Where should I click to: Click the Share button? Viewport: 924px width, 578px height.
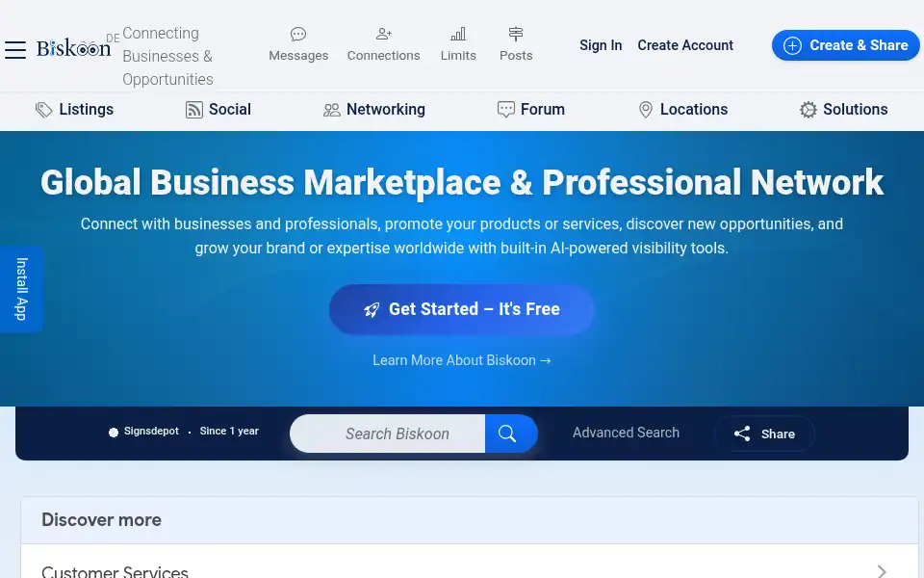[x=764, y=434]
